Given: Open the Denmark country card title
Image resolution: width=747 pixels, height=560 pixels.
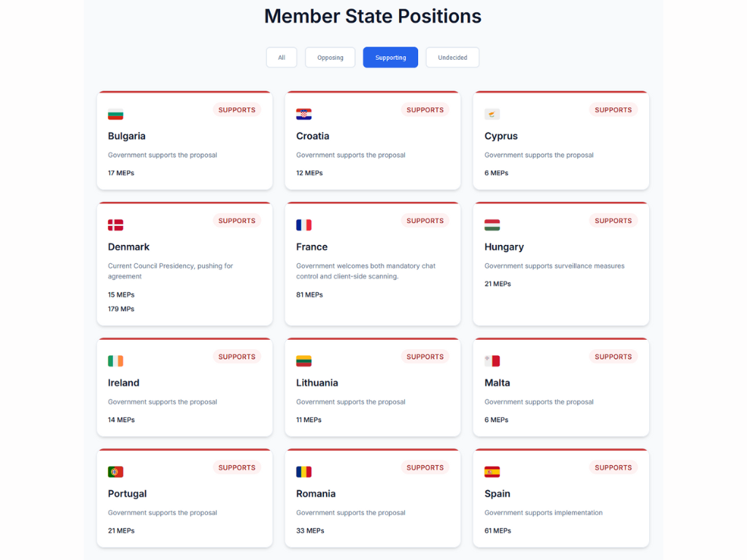Looking at the screenshot, I should click(x=128, y=247).
